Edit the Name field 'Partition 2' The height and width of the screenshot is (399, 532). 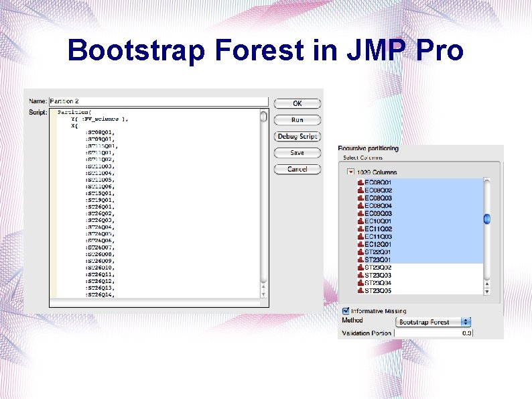coord(159,101)
